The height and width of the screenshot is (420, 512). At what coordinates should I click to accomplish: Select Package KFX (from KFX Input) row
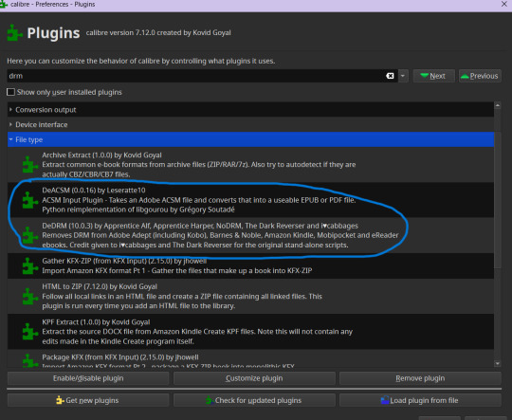pyautogui.click(x=250, y=358)
